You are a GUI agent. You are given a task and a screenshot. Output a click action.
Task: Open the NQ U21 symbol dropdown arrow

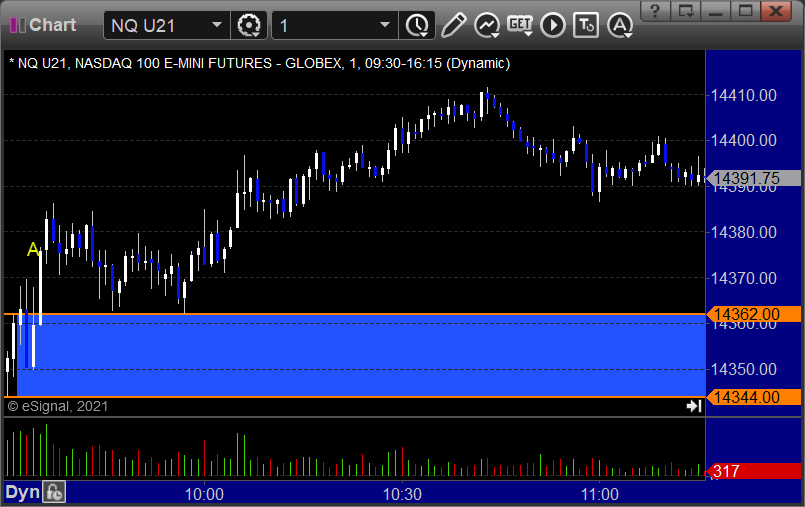pyautogui.click(x=217, y=25)
